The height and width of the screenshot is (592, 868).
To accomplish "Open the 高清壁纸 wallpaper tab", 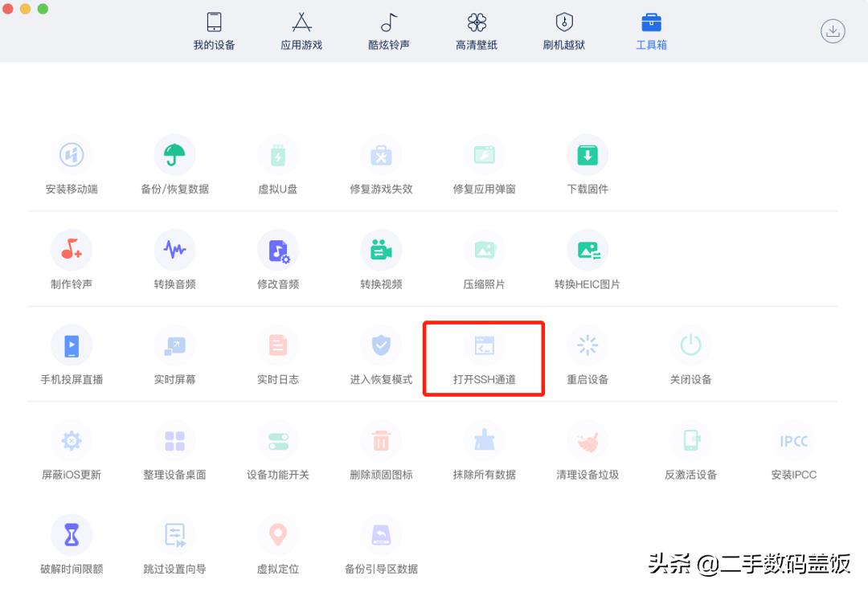I will click(477, 31).
